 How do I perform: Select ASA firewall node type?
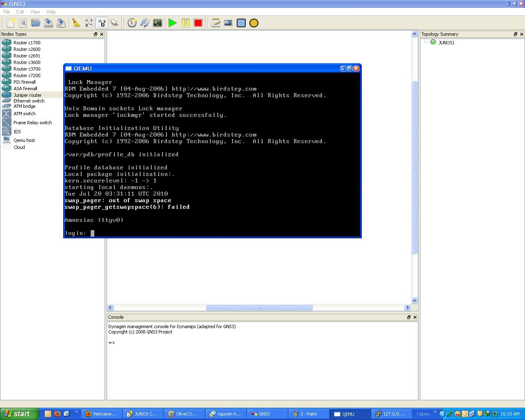[x=25, y=89]
